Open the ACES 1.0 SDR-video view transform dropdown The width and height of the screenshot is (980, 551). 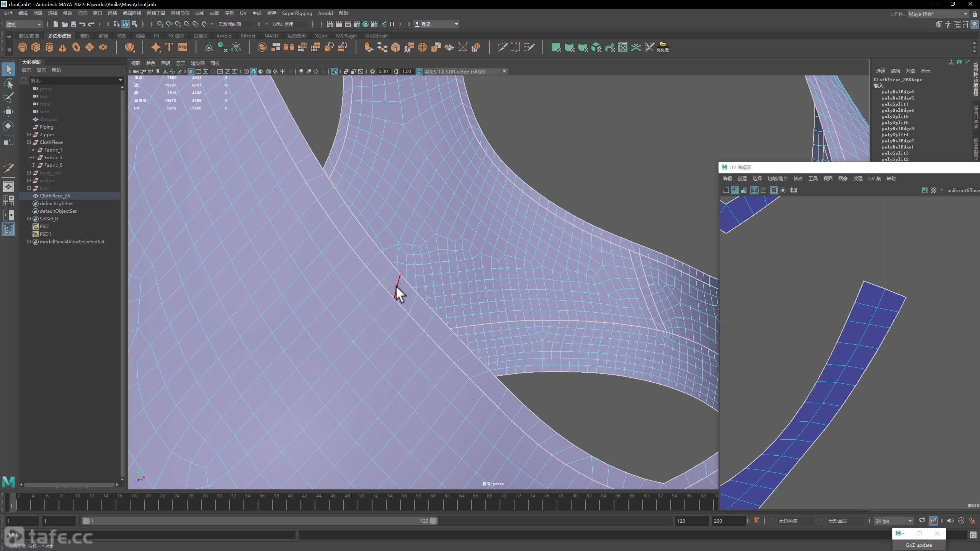(x=465, y=72)
